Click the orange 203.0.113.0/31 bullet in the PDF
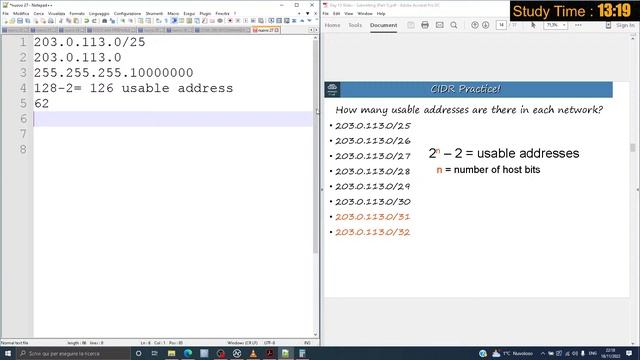 pyautogui.click(x=373, y=217)
